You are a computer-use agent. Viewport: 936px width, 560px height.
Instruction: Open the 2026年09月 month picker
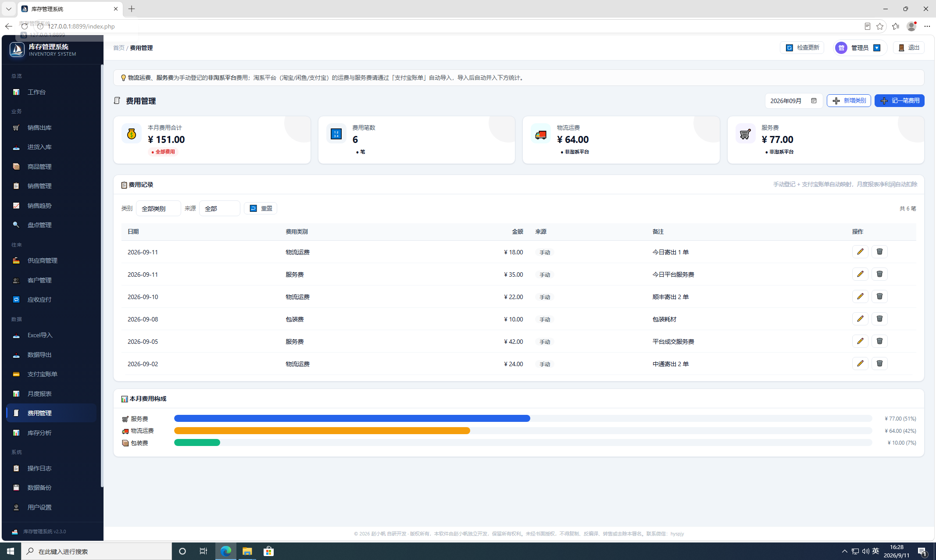(794, 101)
